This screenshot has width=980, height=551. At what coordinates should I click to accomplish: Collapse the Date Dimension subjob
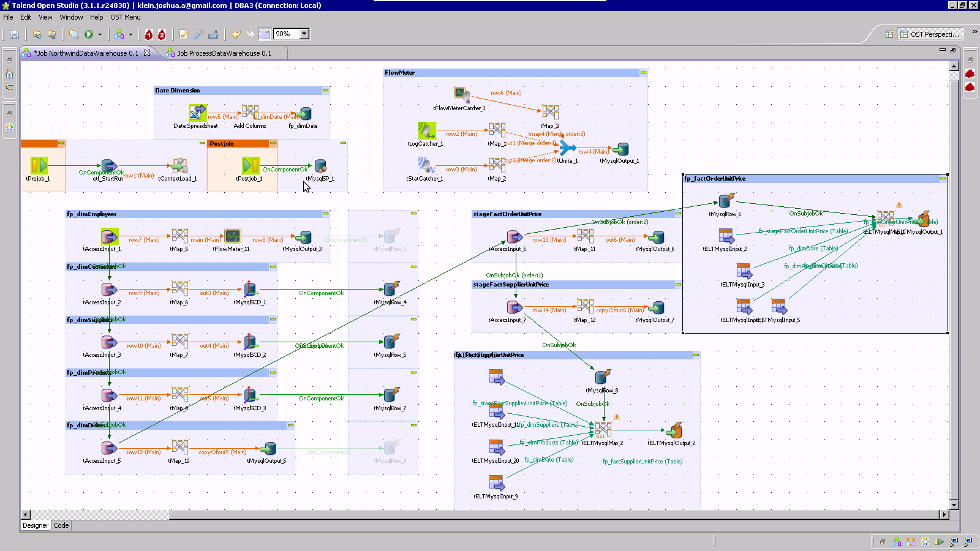(x=325, y=91)
